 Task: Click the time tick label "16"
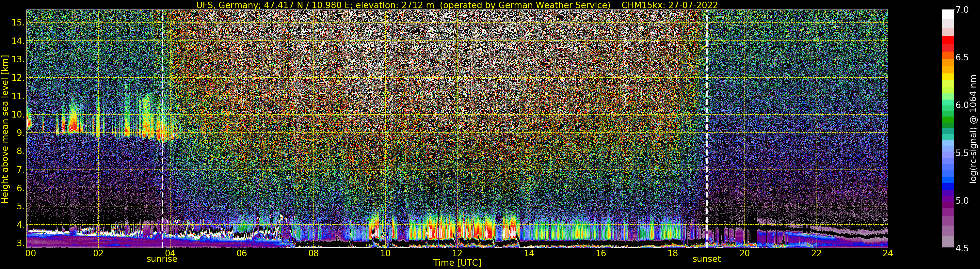pyautogui.click(x=601, y=253)
